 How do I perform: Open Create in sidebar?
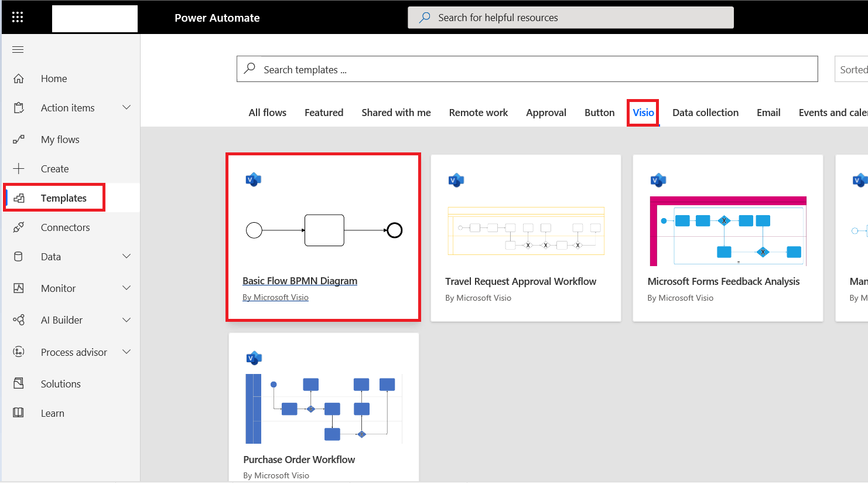pyautogui.click(x=55, y=169)
